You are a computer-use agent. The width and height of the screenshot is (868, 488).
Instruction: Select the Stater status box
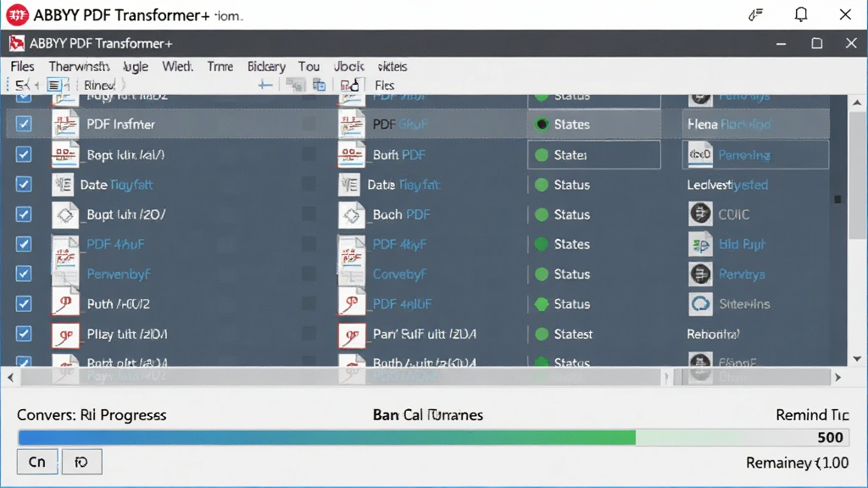click(594, 154)
